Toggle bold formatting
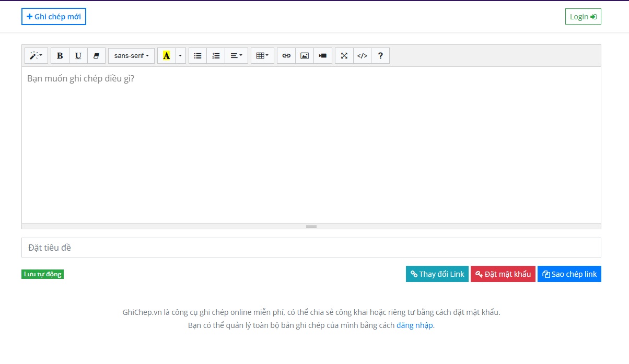The height and width of the screenshot is (364, 629). tap(60, 56)
